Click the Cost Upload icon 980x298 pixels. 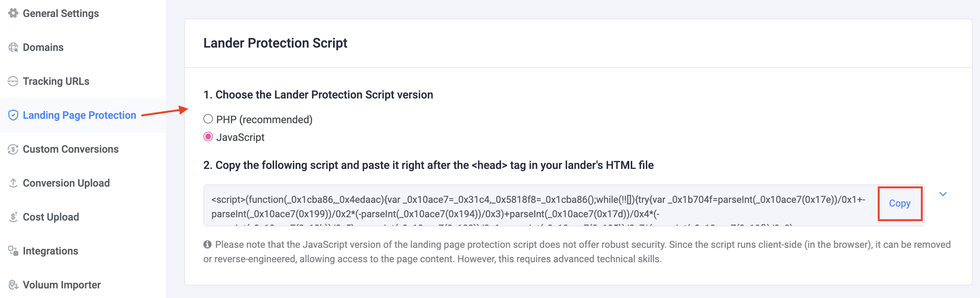coord(13,216)
